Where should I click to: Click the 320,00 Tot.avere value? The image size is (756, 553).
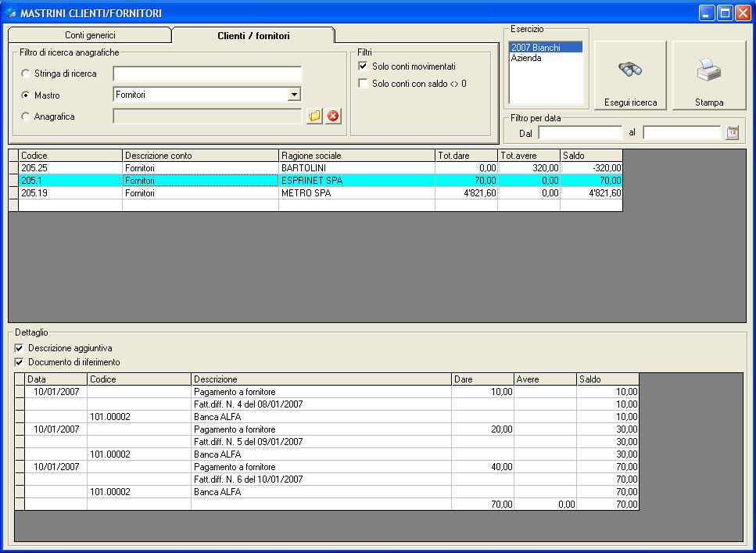[529, 168]
